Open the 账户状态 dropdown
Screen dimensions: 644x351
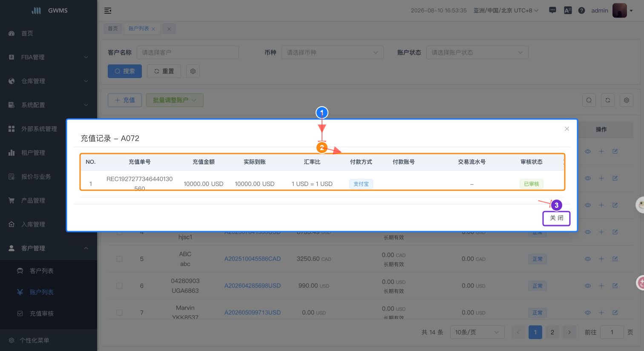[x=477, y=52]
